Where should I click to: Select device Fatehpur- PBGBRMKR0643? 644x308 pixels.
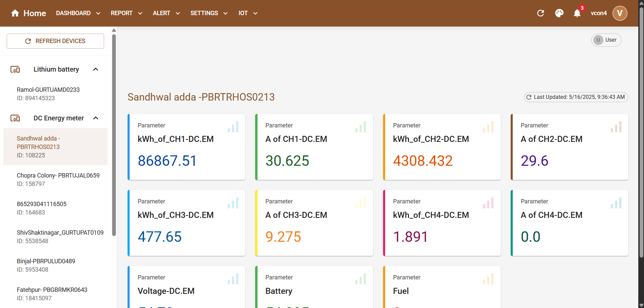click(x=55, y=294)
